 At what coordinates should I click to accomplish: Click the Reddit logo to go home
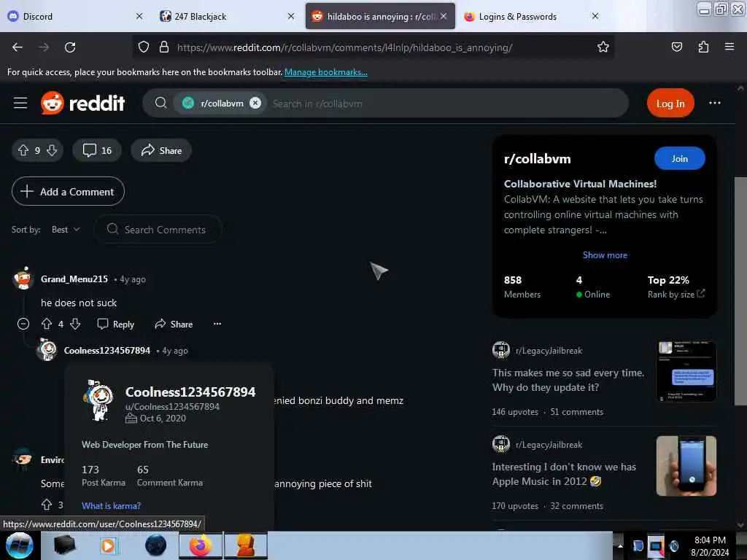click(83, 103)
